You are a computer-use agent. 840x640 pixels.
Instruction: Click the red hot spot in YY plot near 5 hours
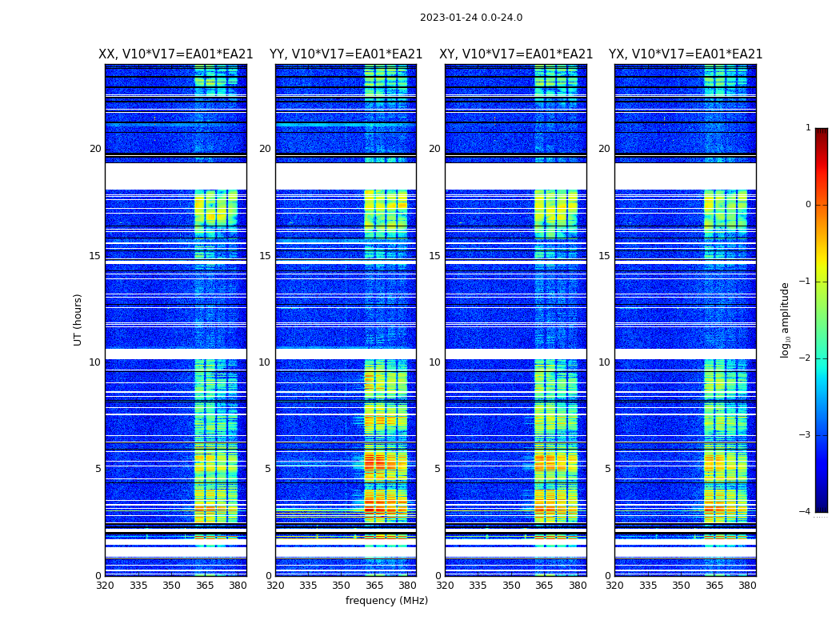pyautogui.click(x=370, y=462)
